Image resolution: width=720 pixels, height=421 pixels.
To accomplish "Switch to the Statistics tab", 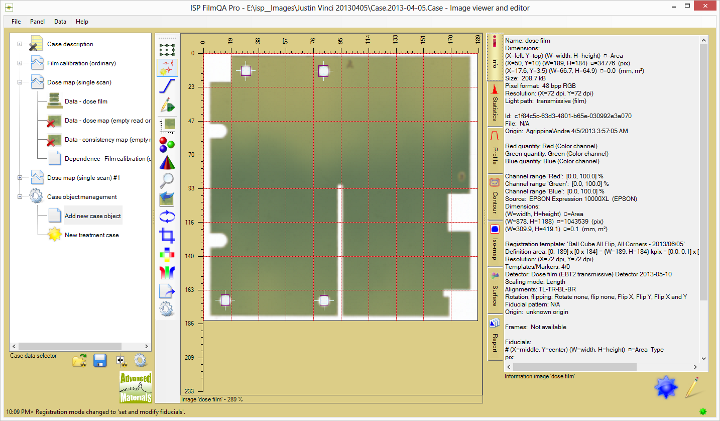I will [495, 104].
